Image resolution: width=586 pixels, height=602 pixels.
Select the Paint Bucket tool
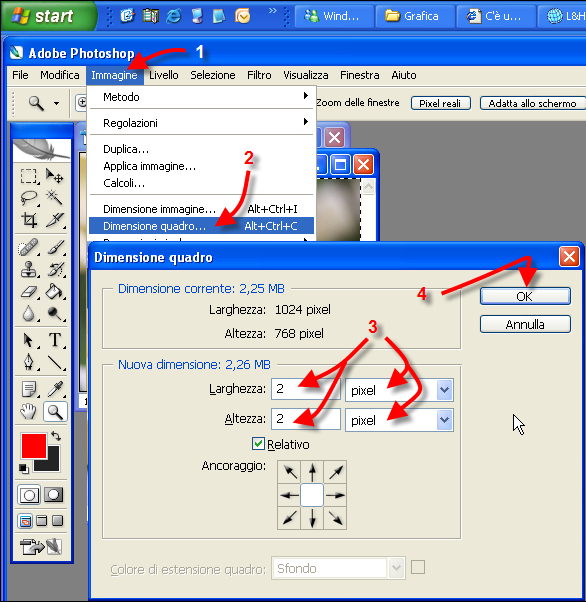[55, 291]
